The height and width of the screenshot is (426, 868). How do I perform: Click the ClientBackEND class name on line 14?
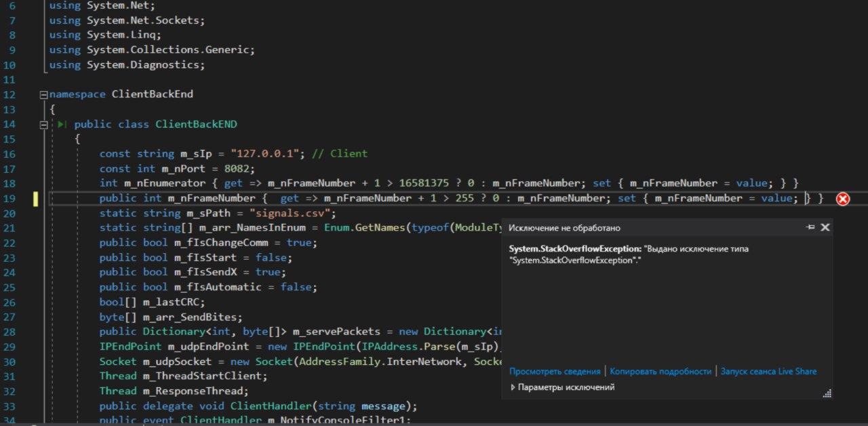point(196,125)
